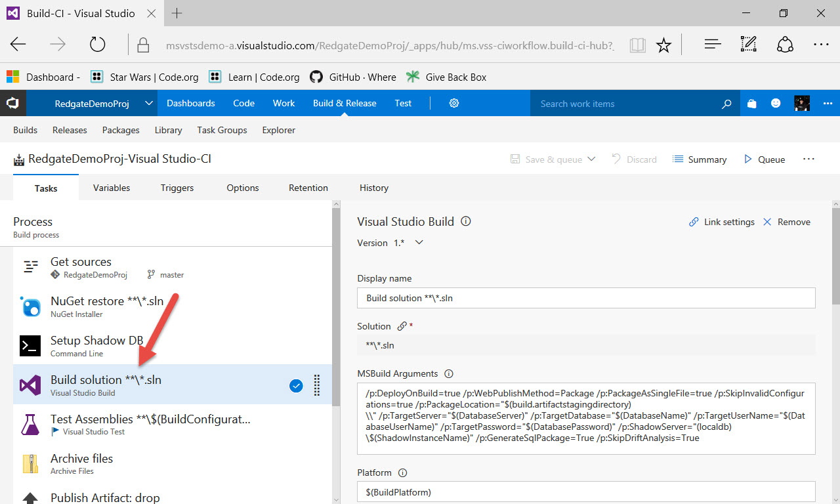Click the info icon beside Visual Studio Build
Image resolution: width=840 pixels, height=504 pixels.
coord(466,221)
